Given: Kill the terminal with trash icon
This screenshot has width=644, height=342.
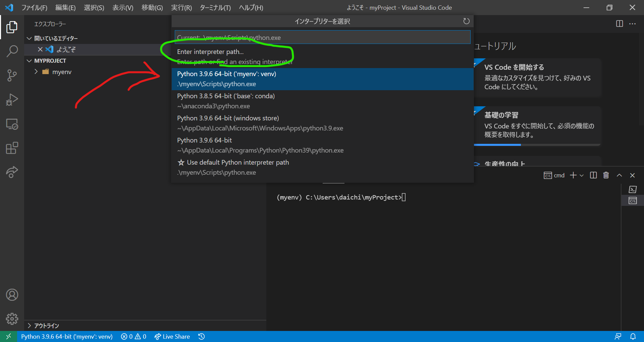Looking at the screenshot, I should coord(606,175).
